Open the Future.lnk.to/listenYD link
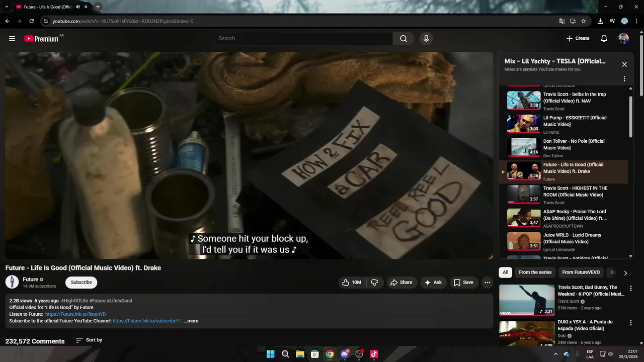644x362 pixels. [x=75, y=314]
